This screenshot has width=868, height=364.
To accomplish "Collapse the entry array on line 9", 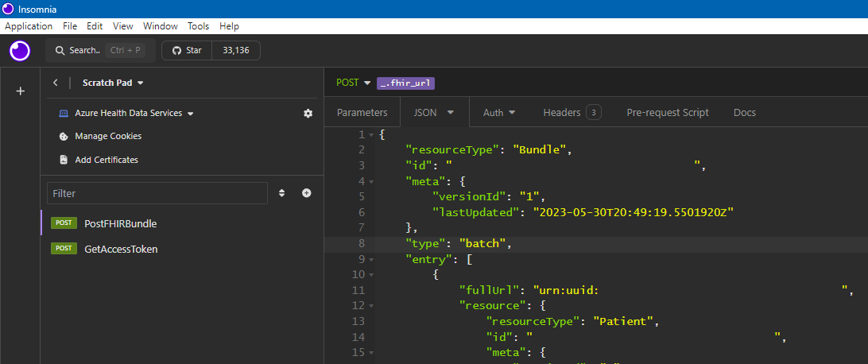I will (371, 259).
